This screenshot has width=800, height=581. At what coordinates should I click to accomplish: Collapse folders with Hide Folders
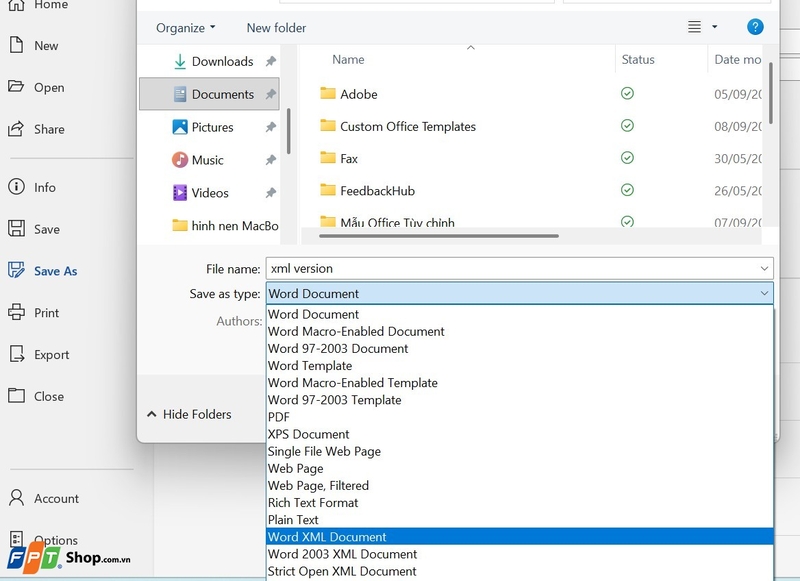click(x=189, y=414)
